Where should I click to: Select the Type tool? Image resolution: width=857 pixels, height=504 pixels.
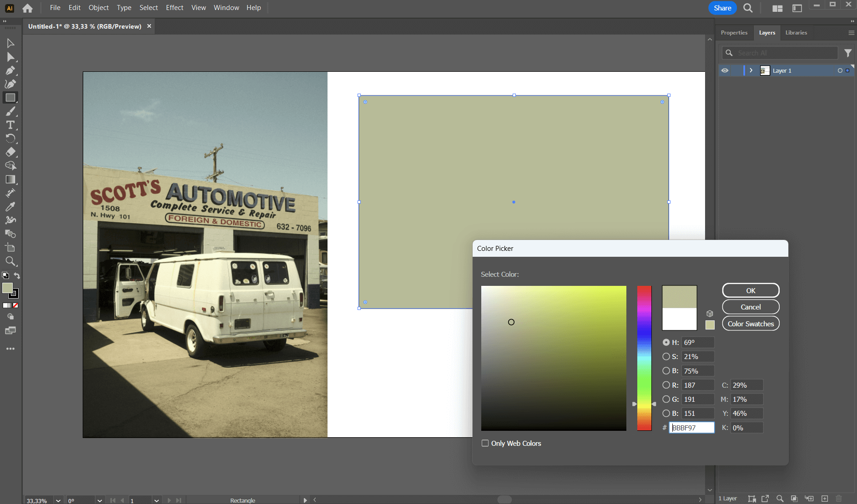tap(10, 125)
